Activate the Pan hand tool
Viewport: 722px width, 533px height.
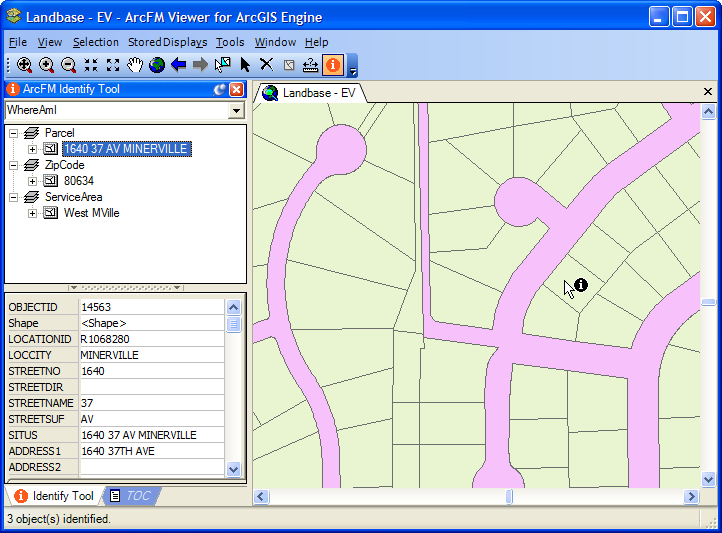point(135,65)
